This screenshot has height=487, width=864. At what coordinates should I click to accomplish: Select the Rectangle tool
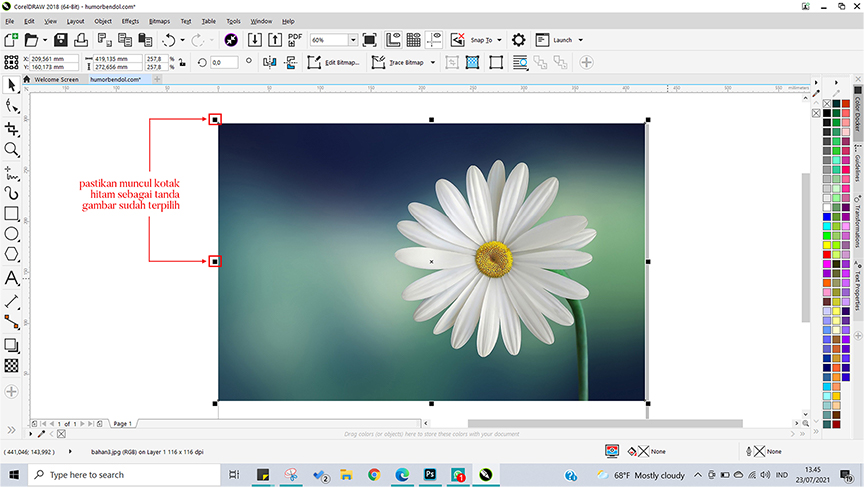12,213
